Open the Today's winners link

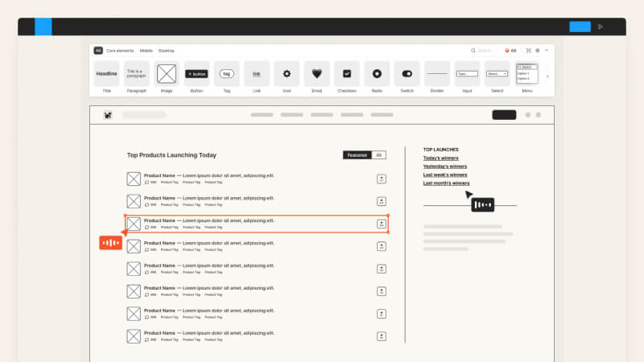point(440,158)
